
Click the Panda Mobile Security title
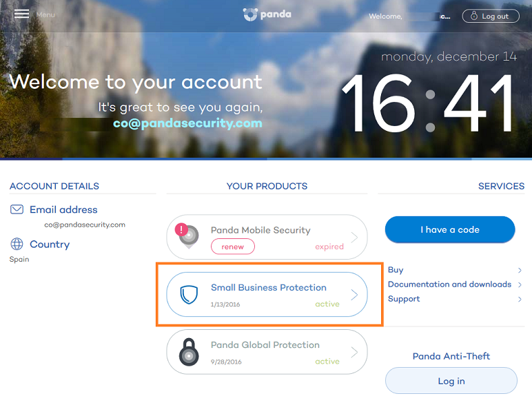tap(260, 230)
